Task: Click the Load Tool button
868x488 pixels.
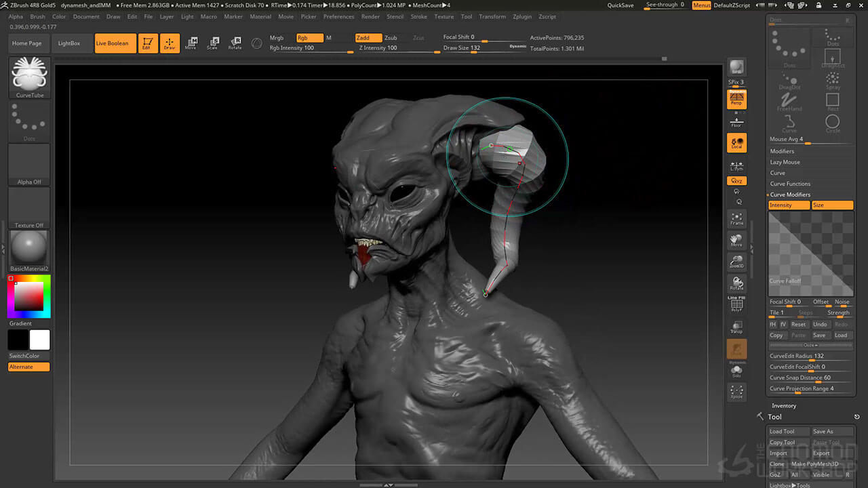Action: [x=782, y=431]
